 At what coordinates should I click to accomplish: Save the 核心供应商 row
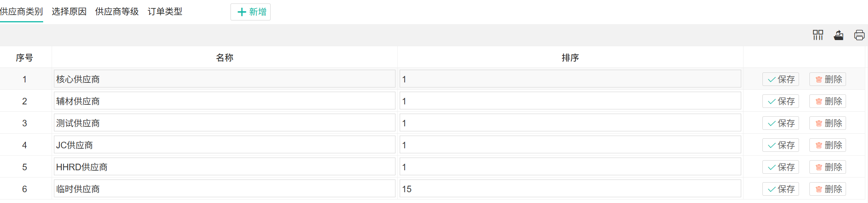pyautogui.click(x=781, y=79)
